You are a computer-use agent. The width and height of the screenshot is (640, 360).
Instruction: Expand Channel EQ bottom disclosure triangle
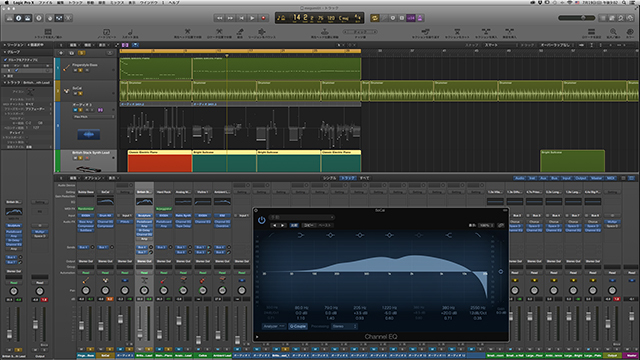pyautogui.click(x=257, y=337)
